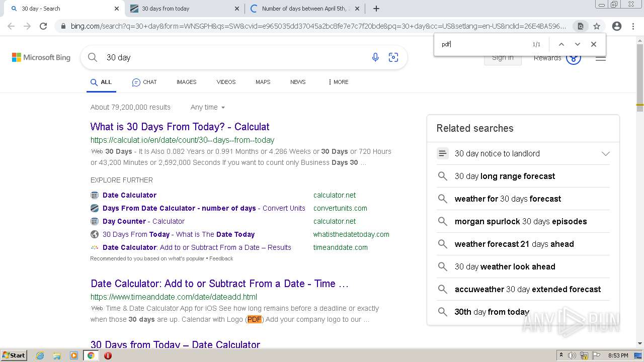Open the Any time filter dropdown
Screen dimensions: 644x362
(208, 107)
